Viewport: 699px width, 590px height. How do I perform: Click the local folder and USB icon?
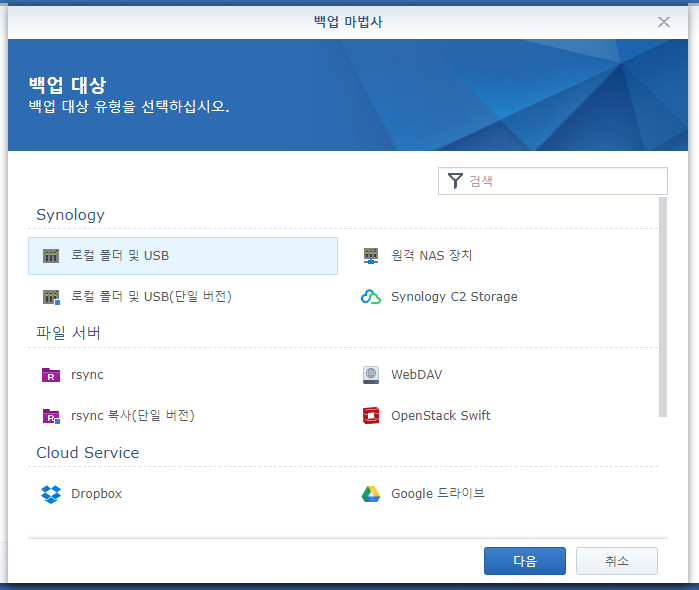[x=51, y=256]
